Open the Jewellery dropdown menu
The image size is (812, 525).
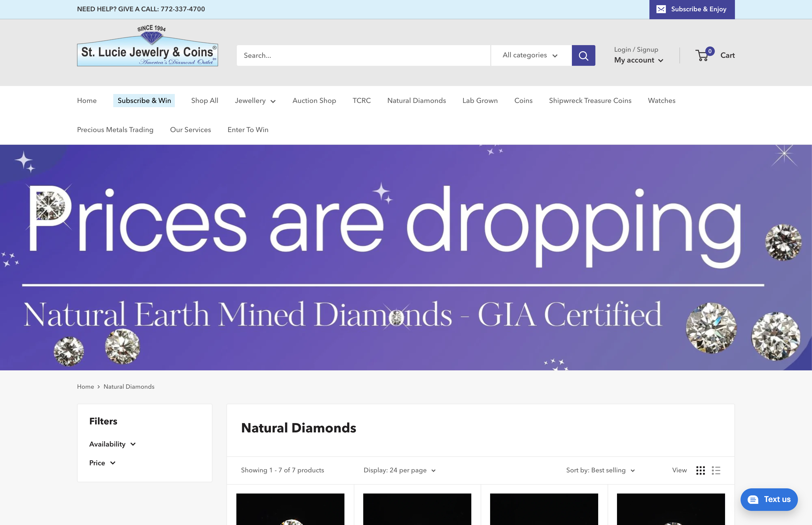[x=255, y=101]
